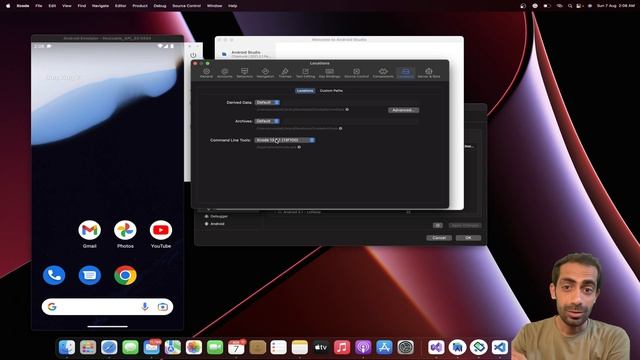640x360 pixels.
Task: Reveal the Archives path arrow
Action: click(340, 128)
